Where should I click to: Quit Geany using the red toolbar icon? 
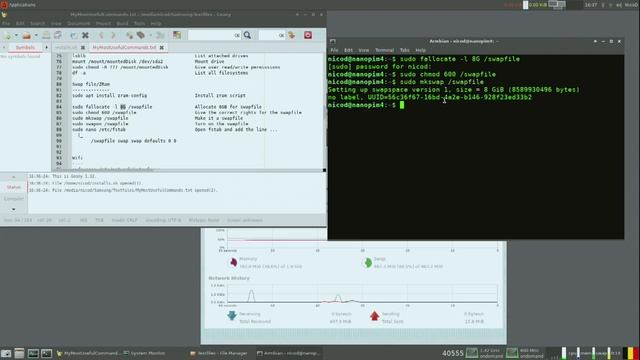pos(308,36)
